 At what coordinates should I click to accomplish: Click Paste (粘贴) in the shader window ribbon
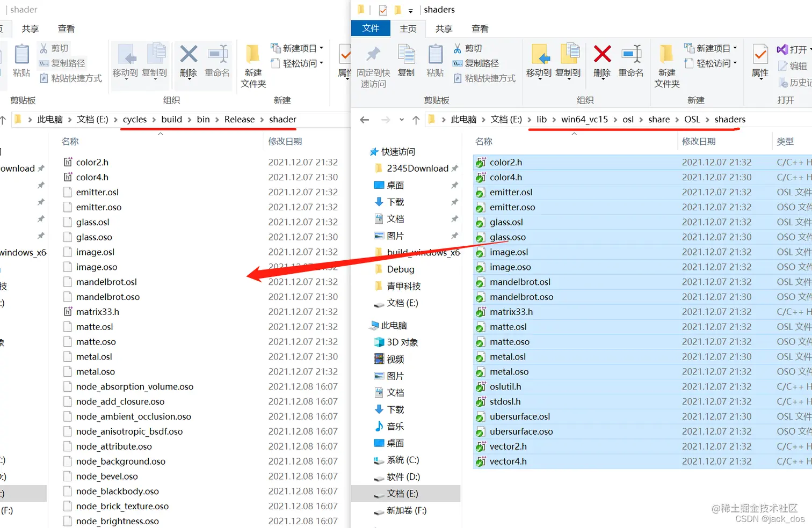[x=21, y=61]
